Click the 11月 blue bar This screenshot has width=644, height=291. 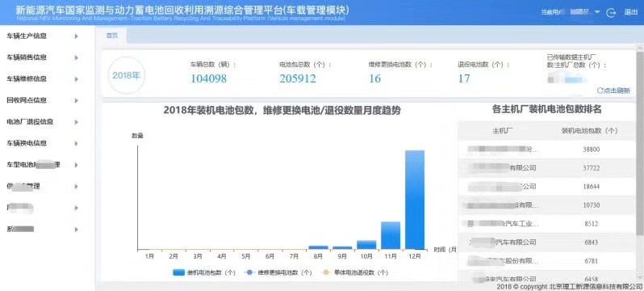pyautogui.click(x=390, y=235)
